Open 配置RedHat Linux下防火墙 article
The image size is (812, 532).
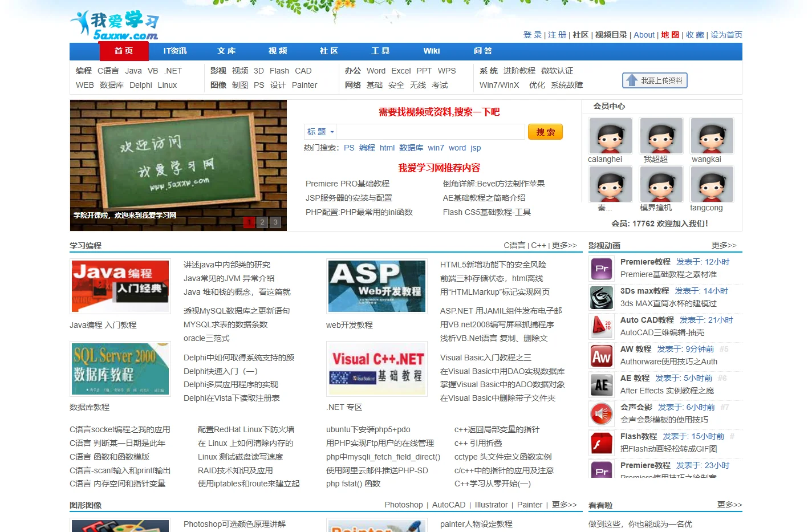(x=246, y=429)
